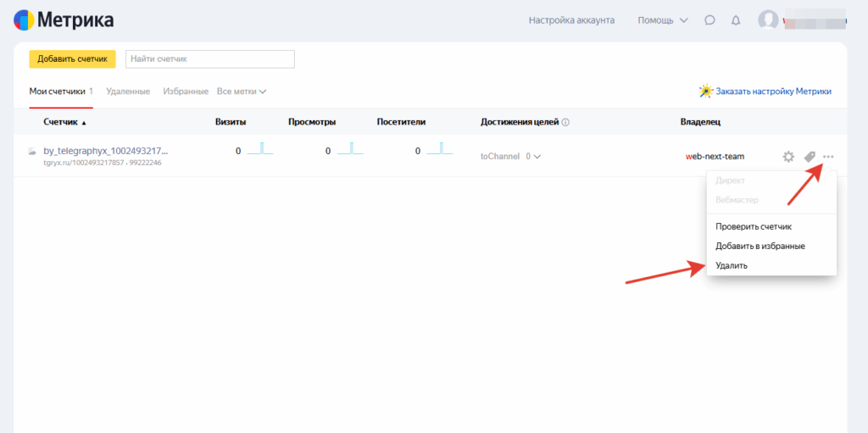This screenshot has height=433, width=868.
Task: Open the three-dots more options menu
Action: 828,157
